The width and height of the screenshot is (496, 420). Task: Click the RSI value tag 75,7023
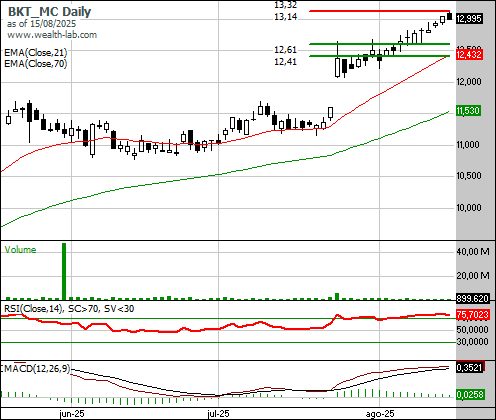pos(472,315)
